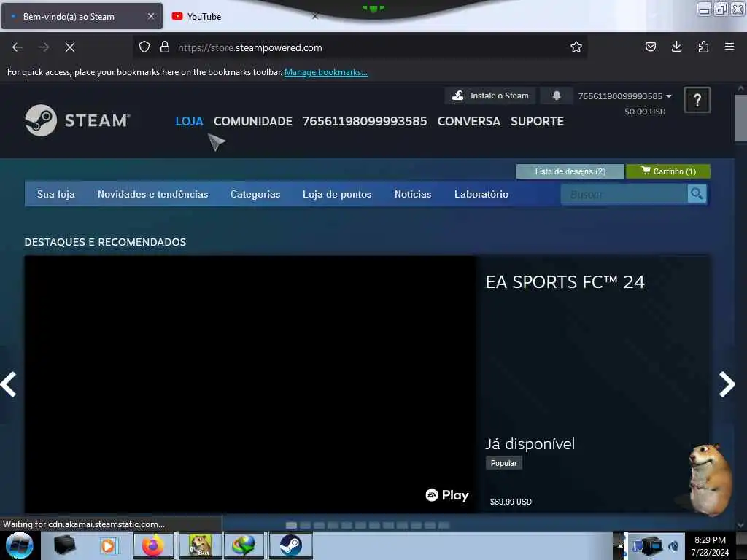This screenshot has width=747, height=560.
Task: Click the $69.99 USD price
Action: pos(511,502)
